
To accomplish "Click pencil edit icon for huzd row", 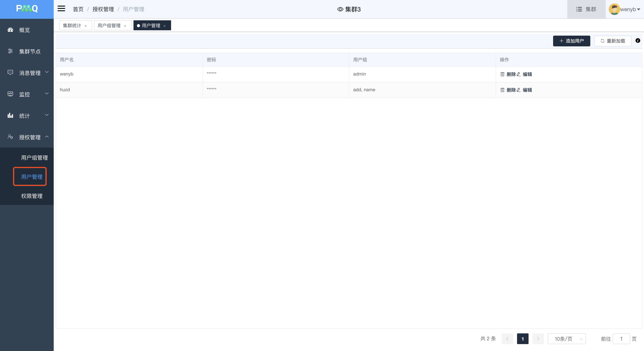I will [519, 90].
